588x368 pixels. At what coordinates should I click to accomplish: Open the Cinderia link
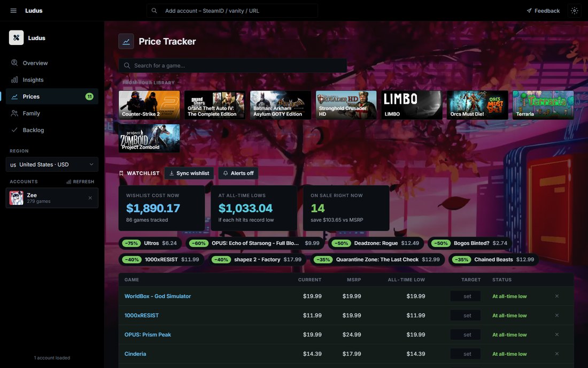coord(135,354)
